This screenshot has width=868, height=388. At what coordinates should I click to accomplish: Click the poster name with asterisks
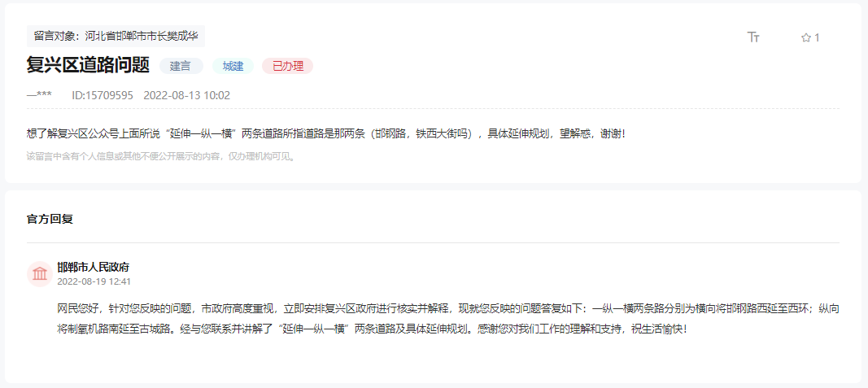(x=39, y=95)
